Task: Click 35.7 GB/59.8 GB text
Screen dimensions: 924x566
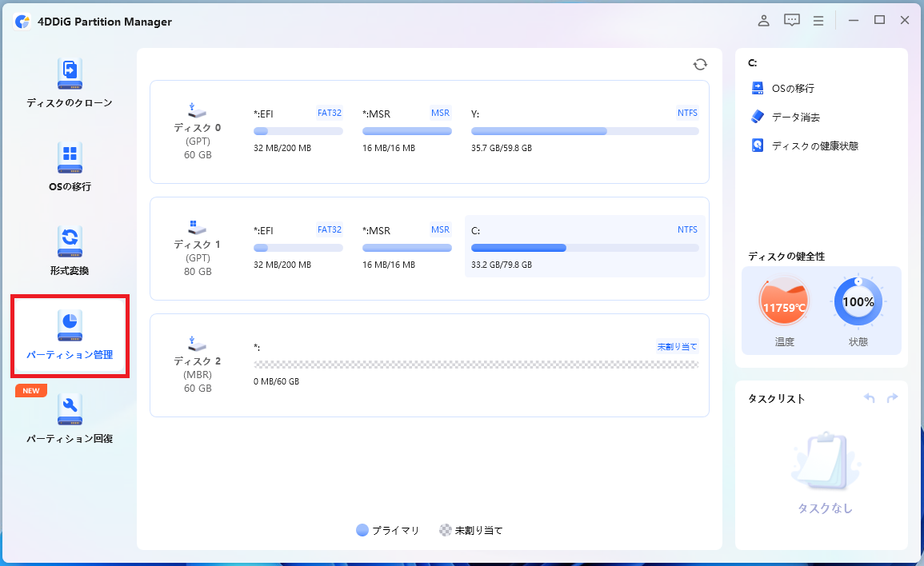Action: click(502, 149)
